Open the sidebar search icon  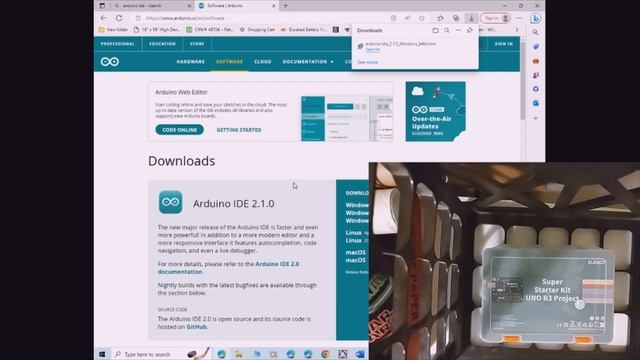click(x=536, y=32)
